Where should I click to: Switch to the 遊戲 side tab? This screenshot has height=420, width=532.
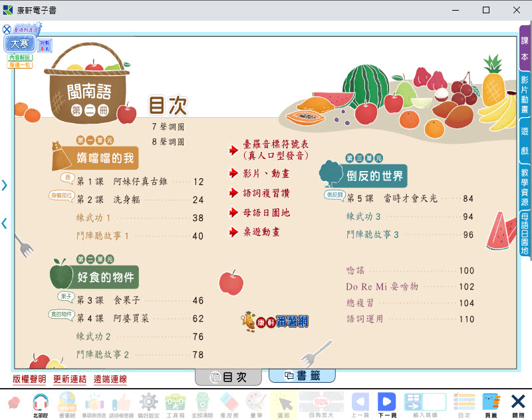(525, 140)
